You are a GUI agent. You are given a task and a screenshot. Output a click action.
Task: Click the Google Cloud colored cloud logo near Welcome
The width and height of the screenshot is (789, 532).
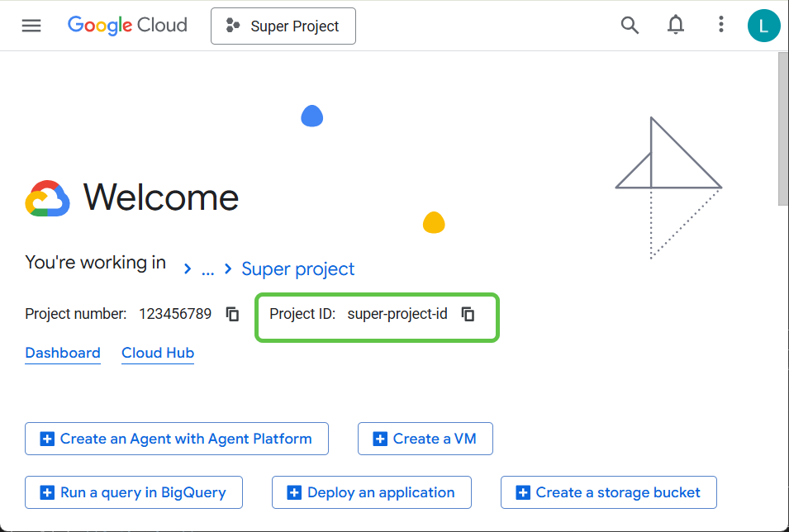pyautogui.click(x=46, y=197)
